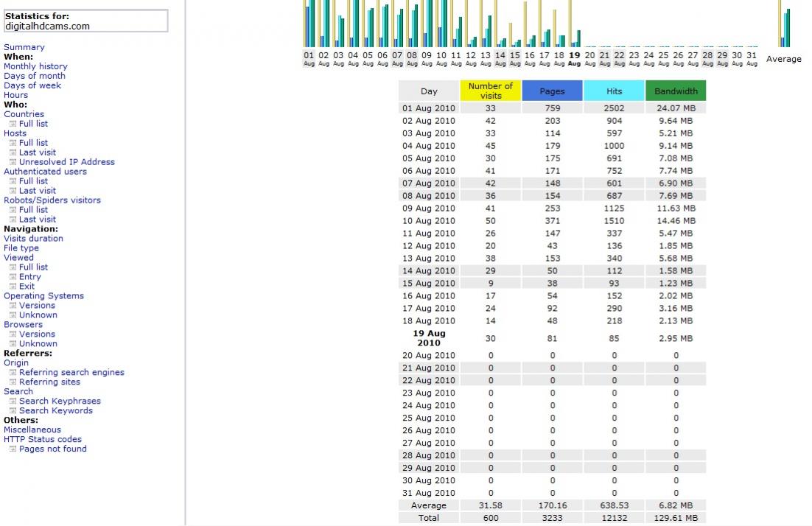812x526 pixels.
Task: Click the green Bandwidth column header
Action: coord(676,91)
